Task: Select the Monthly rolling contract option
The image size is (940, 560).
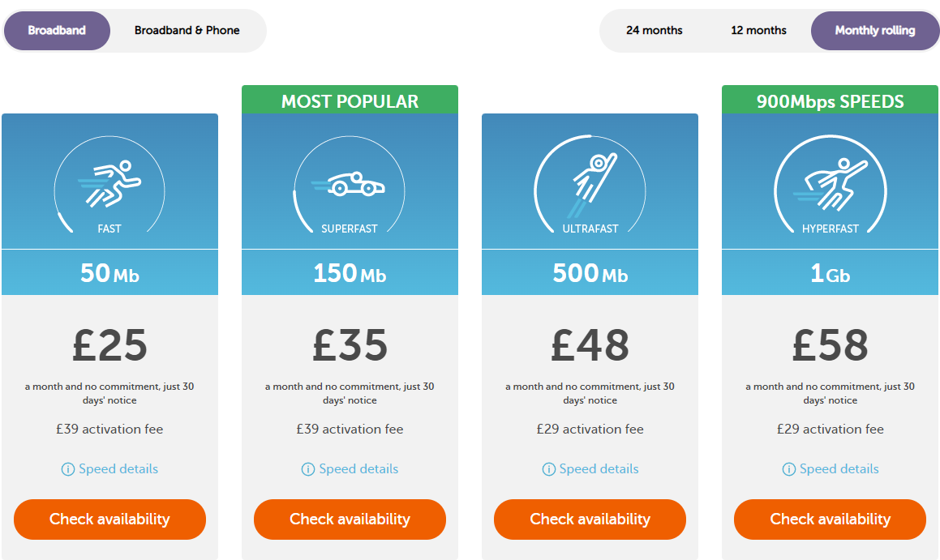Action: 874,31
